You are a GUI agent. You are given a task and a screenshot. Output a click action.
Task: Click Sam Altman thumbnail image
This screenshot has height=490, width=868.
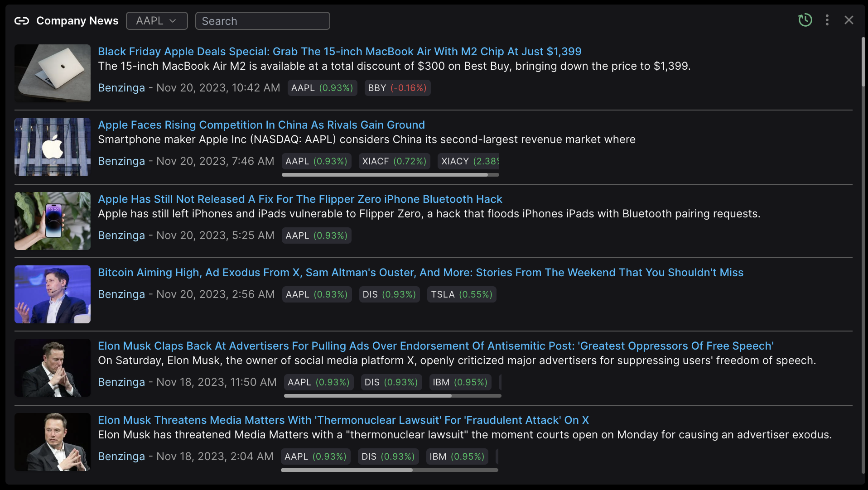[53, 294]
